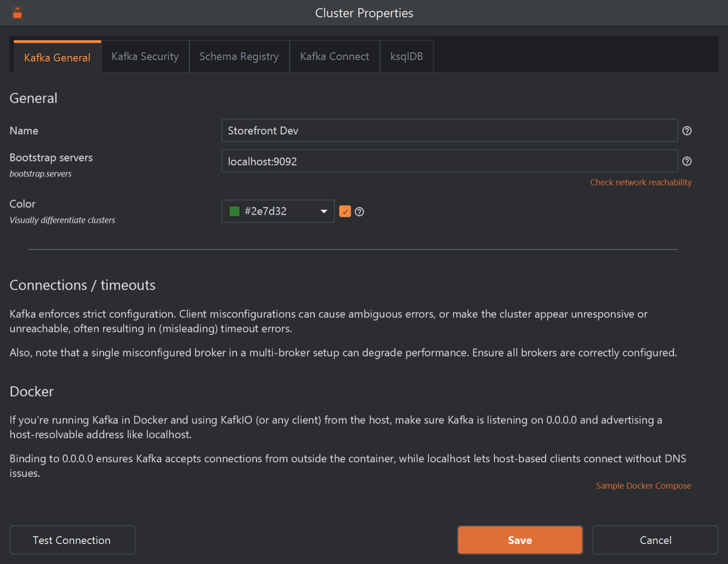728x564 pixels.
Task: Open the Sample Docker Compose link
Action: pyautogui.click(x=643, y=486)
